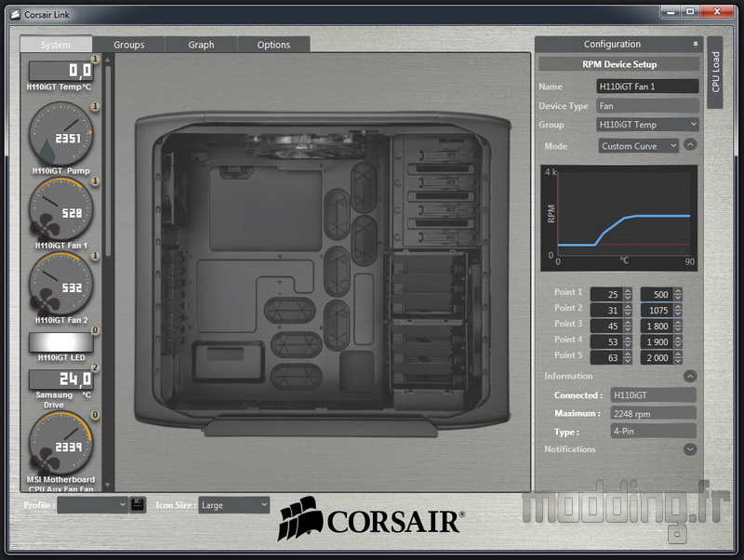
Task: Click Point 5 RPM field 2 000
Action: click(658, 357)
